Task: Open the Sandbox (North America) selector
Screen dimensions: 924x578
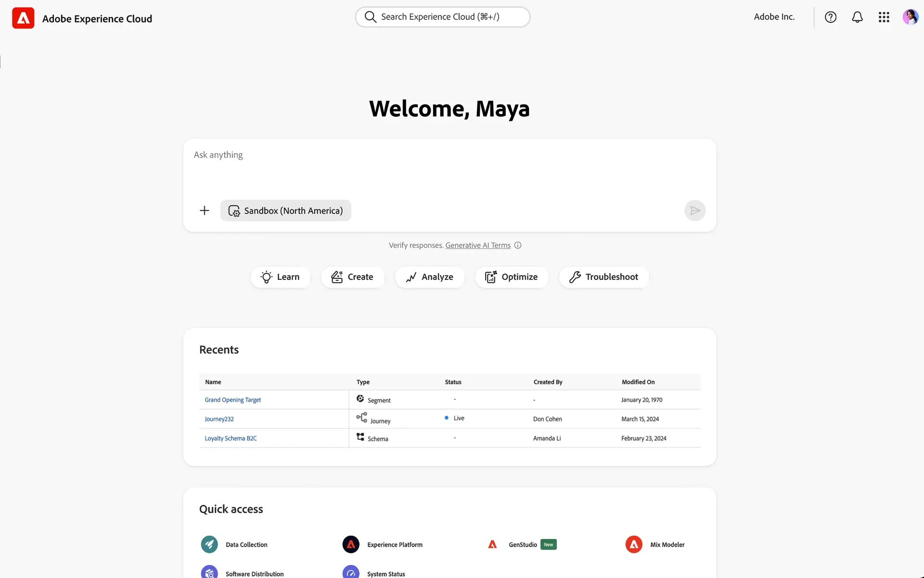Action: (x=286, y=210)
